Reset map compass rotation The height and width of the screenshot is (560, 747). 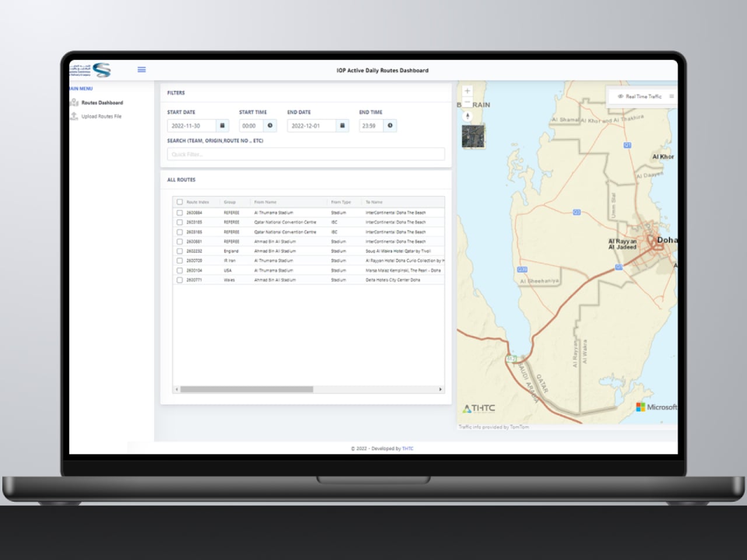pos(467,116)
